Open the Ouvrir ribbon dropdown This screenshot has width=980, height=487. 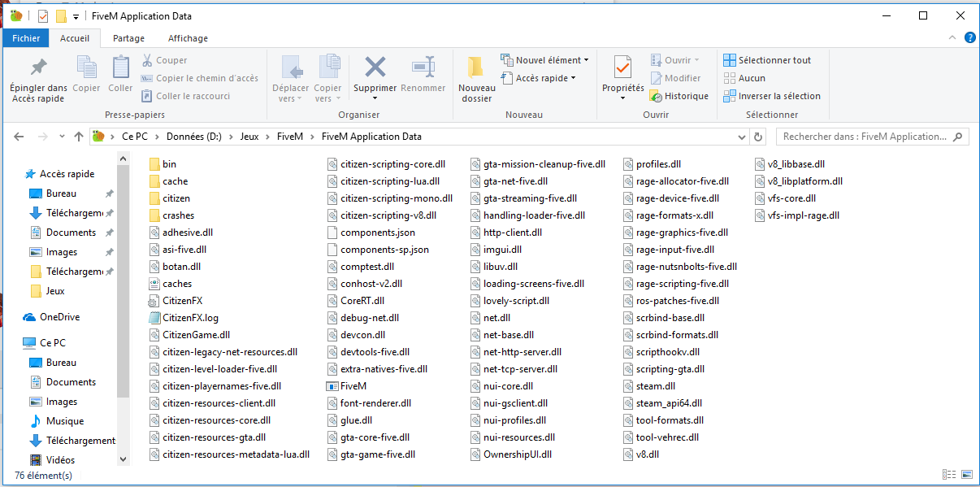click(674, 60)
